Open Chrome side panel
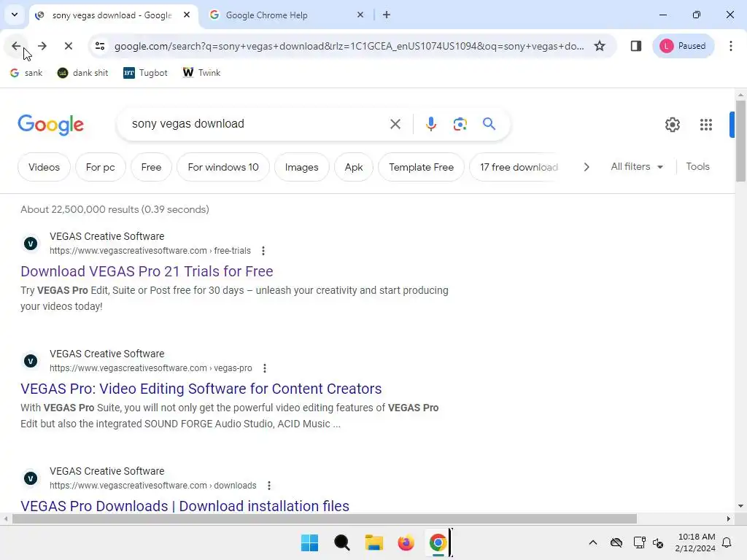747x560 pixels. point(635,46)
